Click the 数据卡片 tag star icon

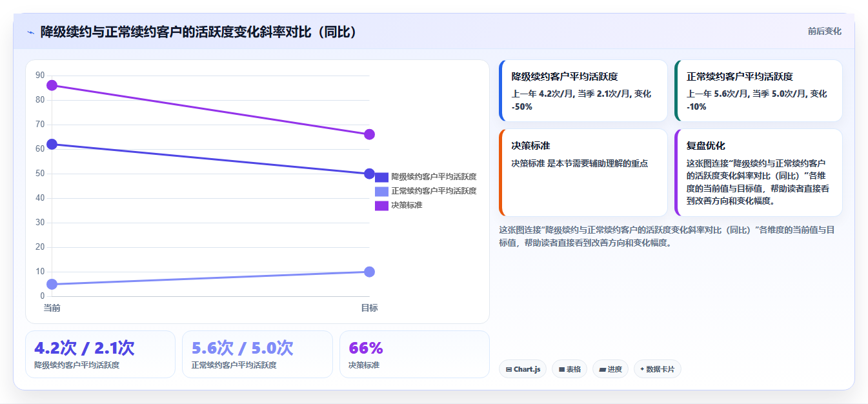642,370
